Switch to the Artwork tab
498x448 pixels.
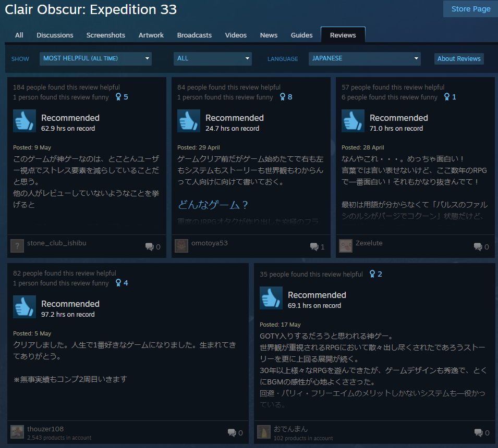point(151,35)
